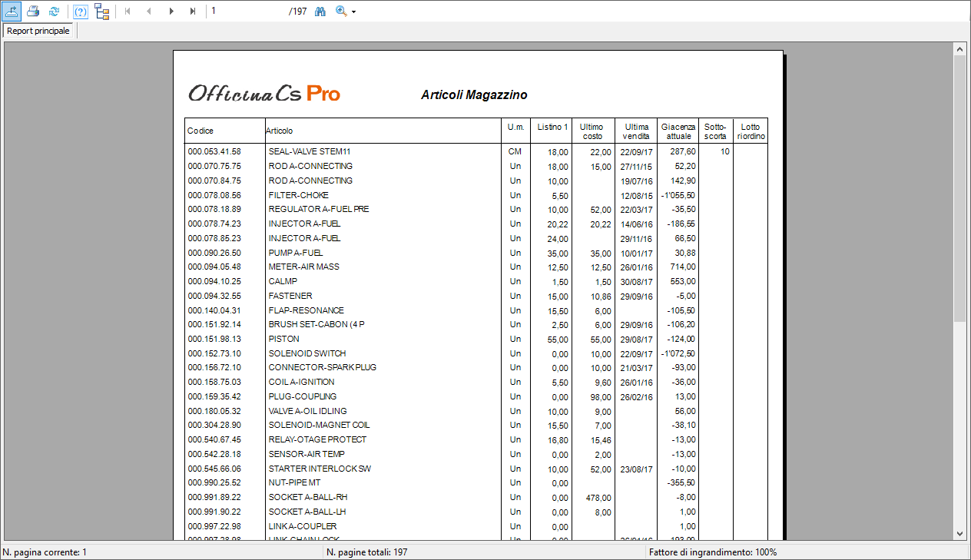Print the report using the printer icon
The width and height of the screenshot is (971, 560).
click(x=33, y=12)
